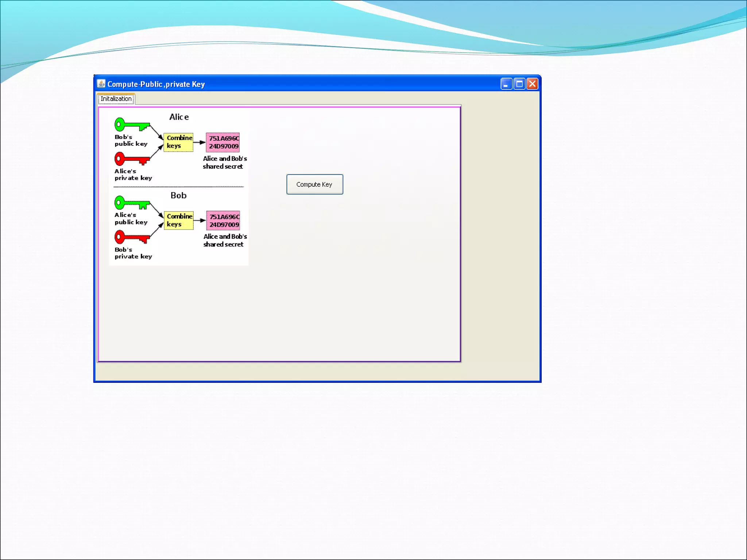Click Alice's green public key icon
The width and height of the screenshot is (747, 560).
(x=132, y=203)
